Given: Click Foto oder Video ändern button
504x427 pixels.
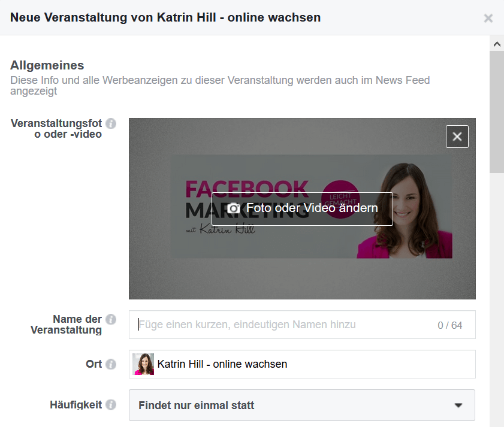Looking at the screenshot, I should point(302,209).
